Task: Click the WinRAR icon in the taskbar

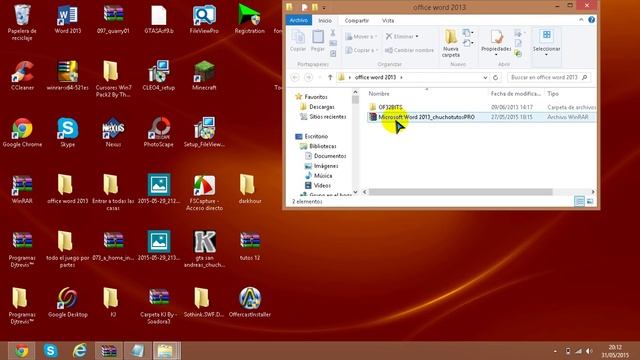Action: (109, 351)
